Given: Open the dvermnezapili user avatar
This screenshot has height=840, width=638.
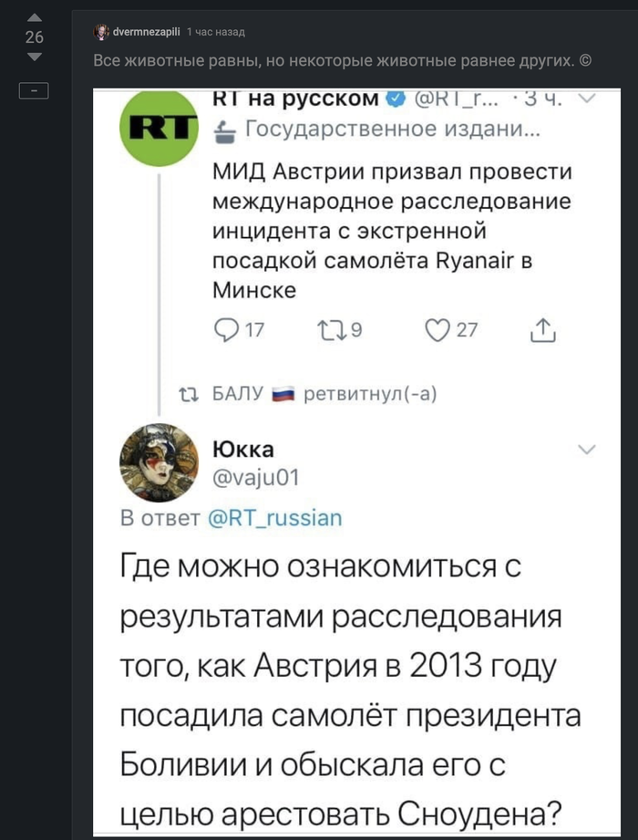Looking at the screenshot, I should [100, 33].
